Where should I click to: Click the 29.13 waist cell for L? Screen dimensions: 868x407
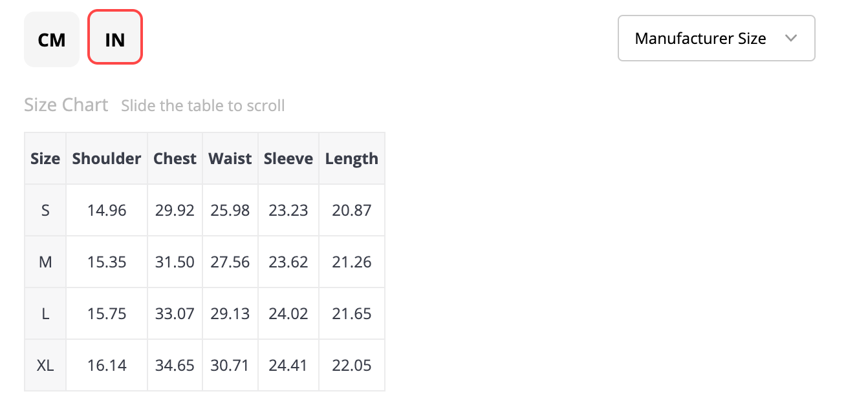[230, 313]
